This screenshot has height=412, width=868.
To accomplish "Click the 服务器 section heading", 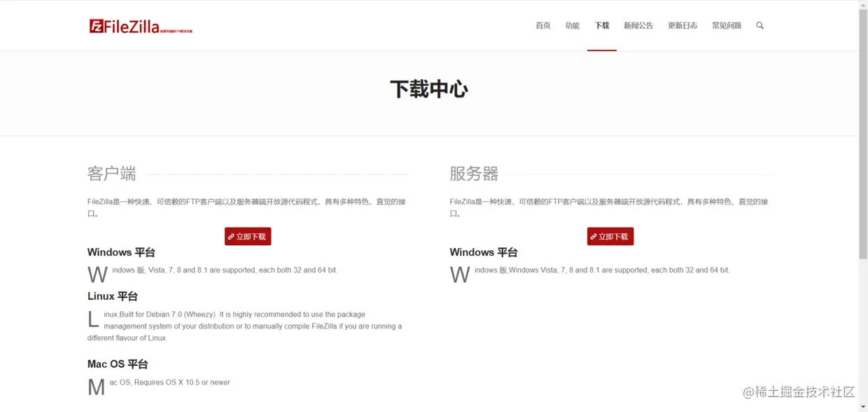I will (474, 174).
